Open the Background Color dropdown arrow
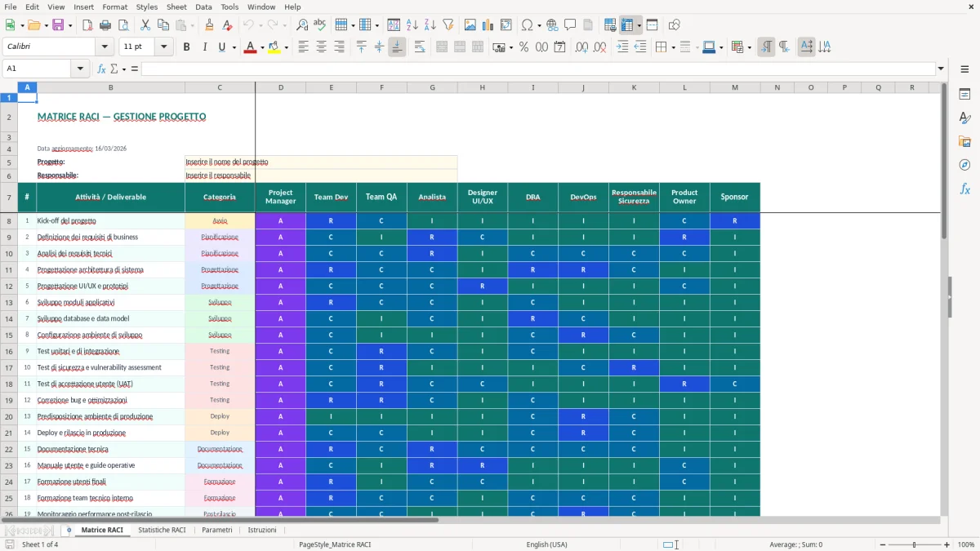 [x=286, y=47]
